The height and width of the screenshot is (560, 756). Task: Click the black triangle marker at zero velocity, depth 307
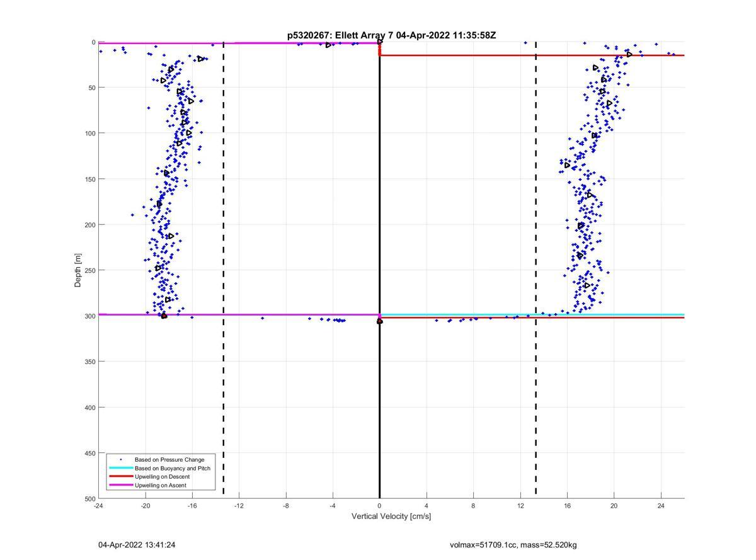pyautogui.click(x=380, y=321)
